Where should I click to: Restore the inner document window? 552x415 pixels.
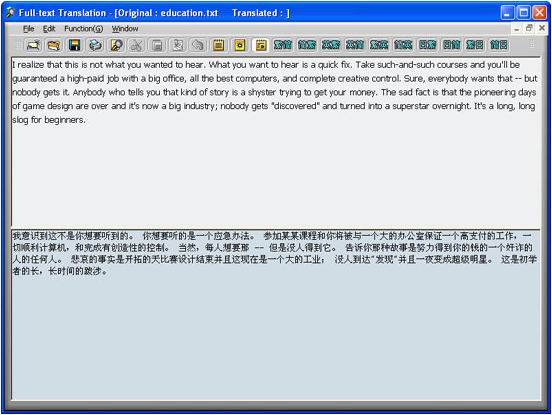pyautogui.click(x=529, y=28)
